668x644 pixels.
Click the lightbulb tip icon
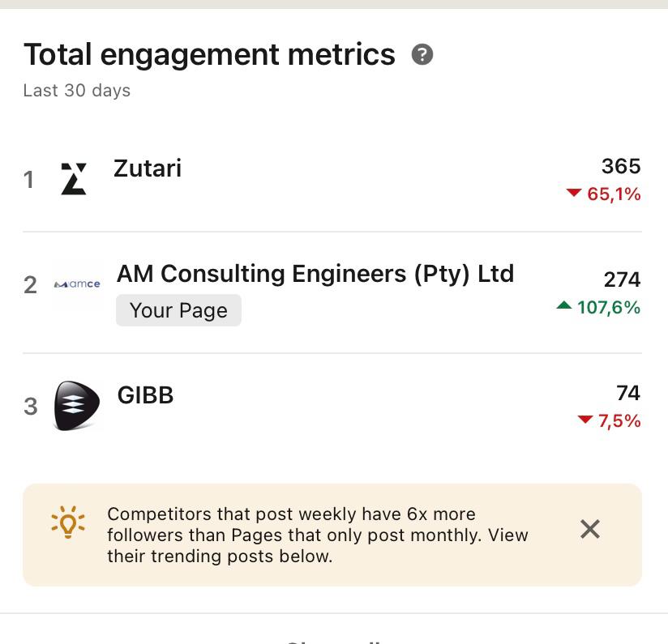coord(68,522)
